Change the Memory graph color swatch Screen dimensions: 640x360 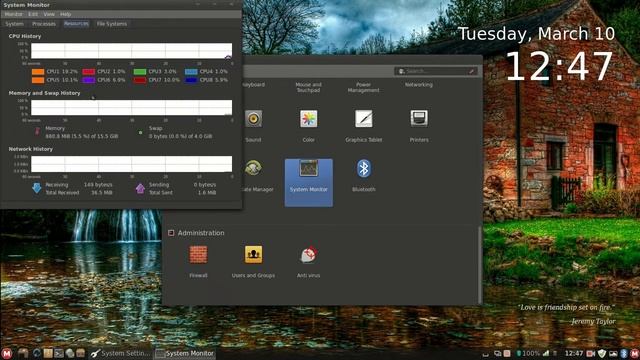click(38, 131)
